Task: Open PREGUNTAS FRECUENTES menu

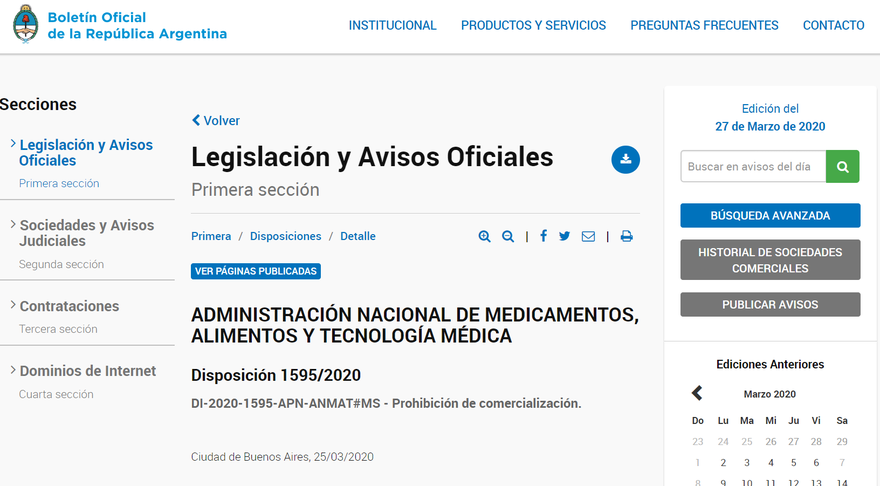Action: (x=704, y=25)
